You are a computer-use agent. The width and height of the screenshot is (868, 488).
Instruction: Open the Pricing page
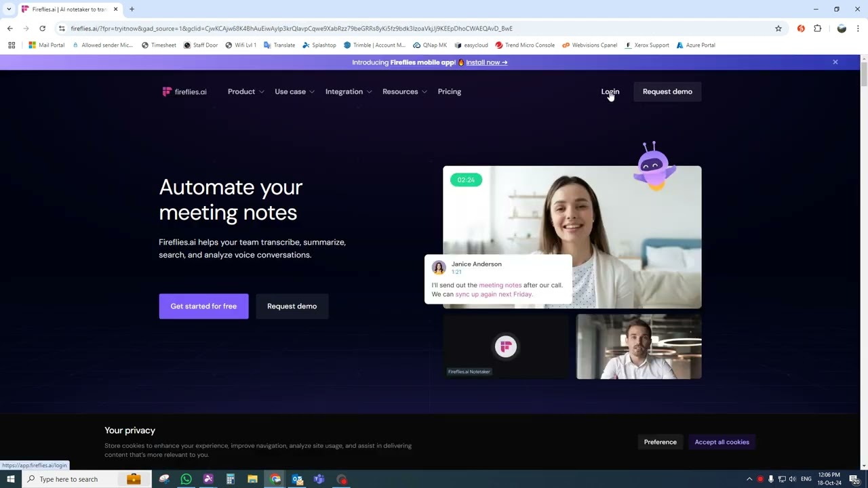(x=449, y=91)
